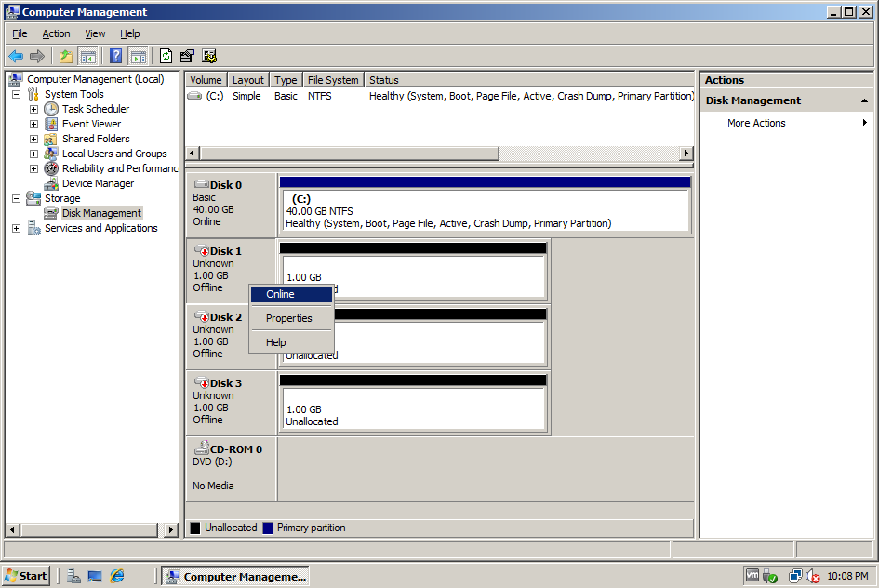Click the System Tools icon in tree

tap(33, 94)
